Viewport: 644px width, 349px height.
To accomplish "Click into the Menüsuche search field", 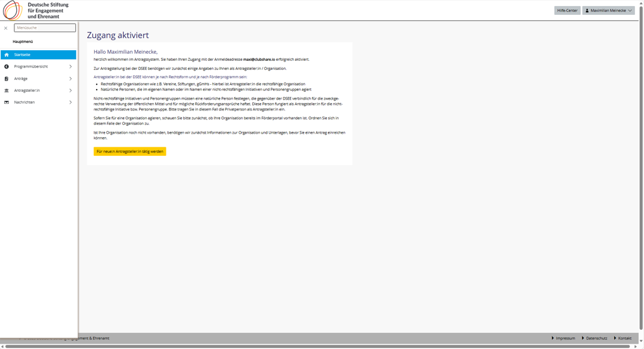I will click(45, 28).
